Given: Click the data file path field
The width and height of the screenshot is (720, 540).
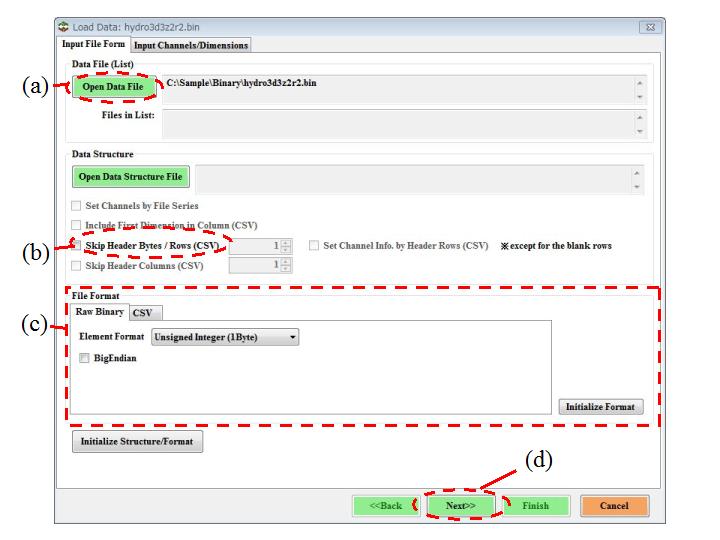Looking at the screenshot, I should 395,87.
